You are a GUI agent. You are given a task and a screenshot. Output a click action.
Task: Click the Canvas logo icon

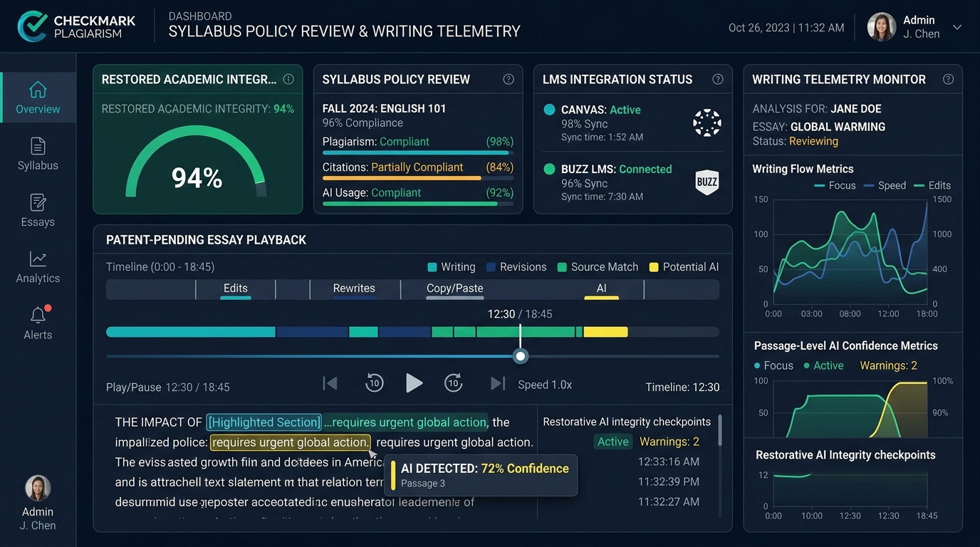[707, 123]
